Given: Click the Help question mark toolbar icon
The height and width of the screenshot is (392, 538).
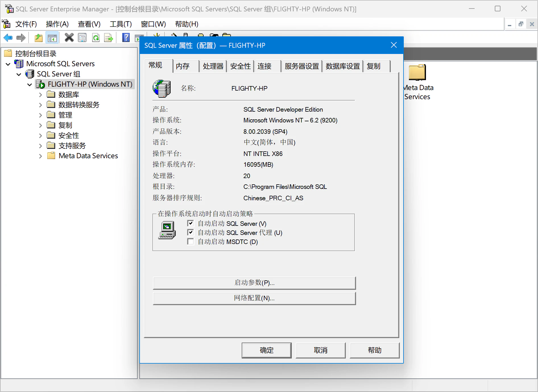Looking at the screenshot, I should (x=126, y=37).
